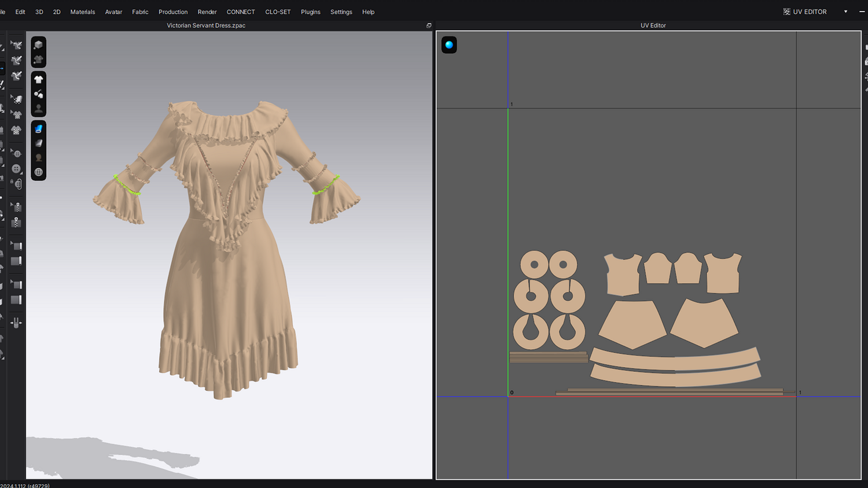Open the Plugins menu

310,12
